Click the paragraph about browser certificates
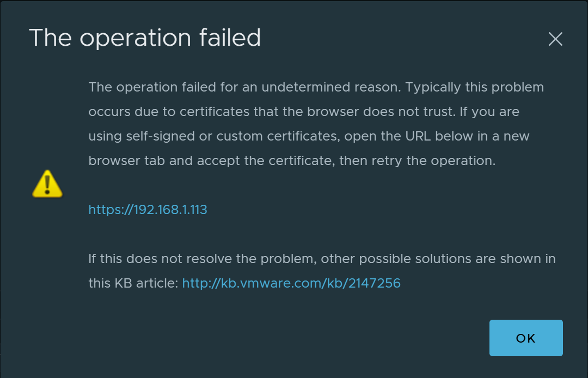 pos(316,123)
